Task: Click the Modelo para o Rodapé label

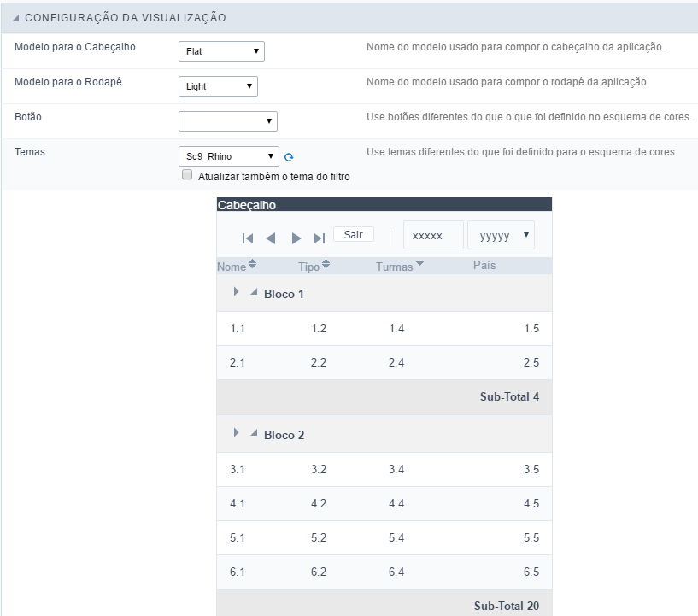Action: pyautogui.click(x=68, y=82)
